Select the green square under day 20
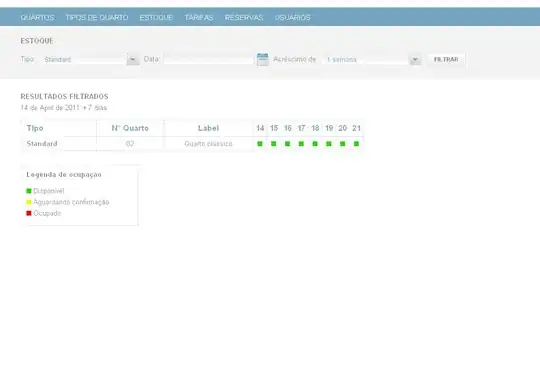Screen dimensions: 540x366 343,144
